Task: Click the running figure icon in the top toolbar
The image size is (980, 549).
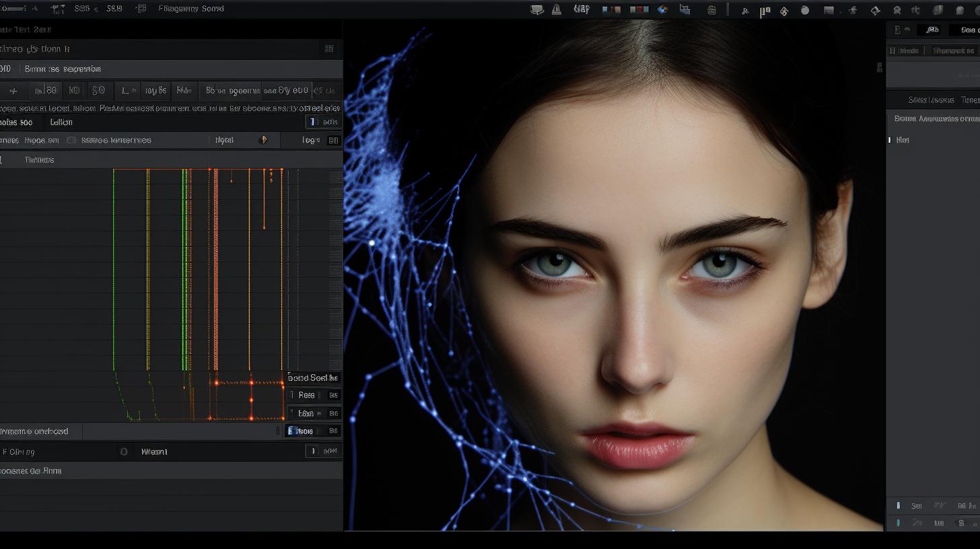Action: pyautogui.click(x=853, y=11)
